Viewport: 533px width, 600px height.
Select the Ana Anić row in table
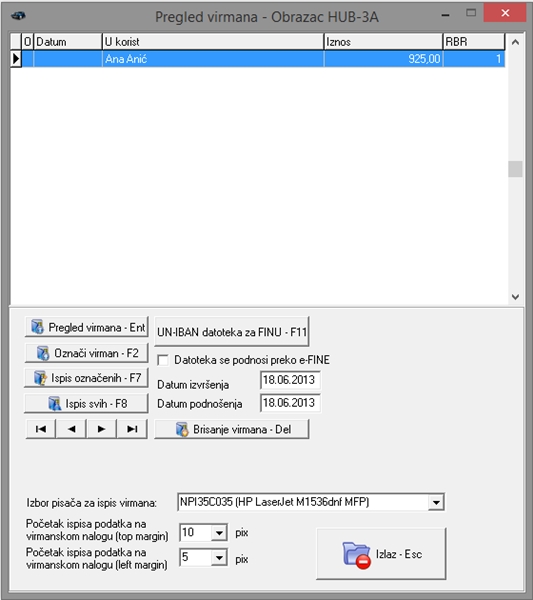[x=258, y=59]
